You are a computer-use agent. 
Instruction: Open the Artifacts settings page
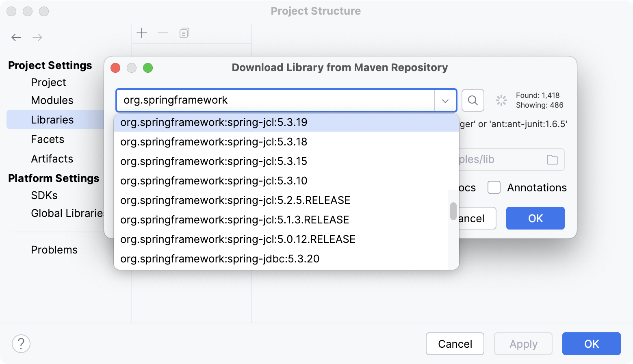point(52,158)
